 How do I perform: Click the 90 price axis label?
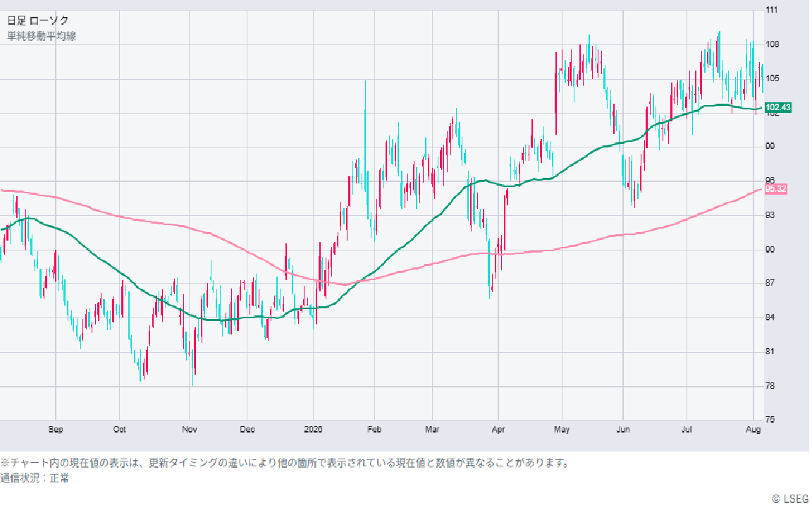coord(770,249)
